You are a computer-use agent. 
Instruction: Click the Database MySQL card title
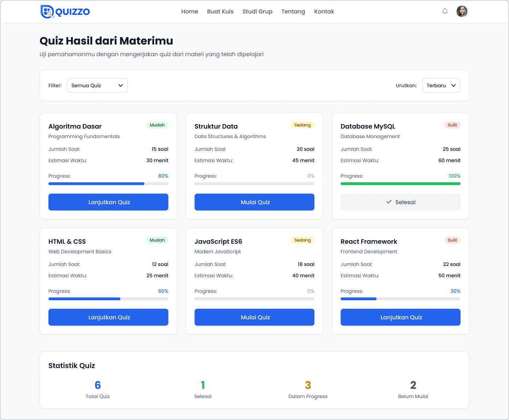pos(368,126)
